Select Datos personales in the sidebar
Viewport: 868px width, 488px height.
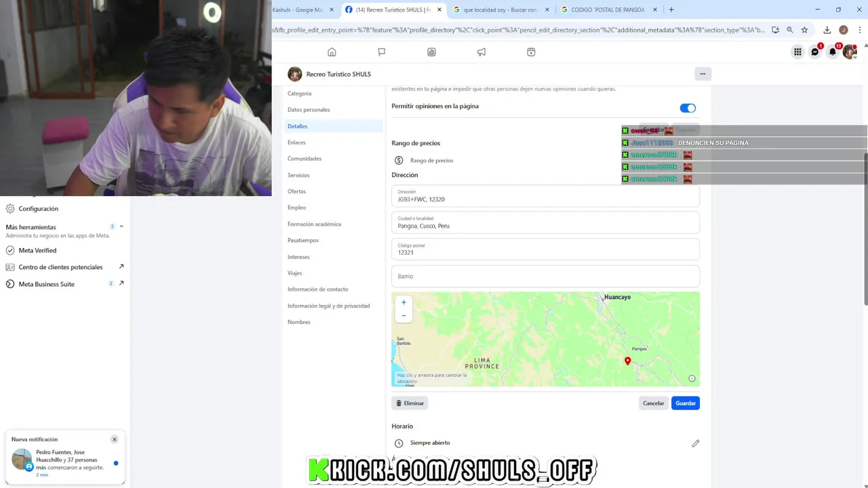309,110
